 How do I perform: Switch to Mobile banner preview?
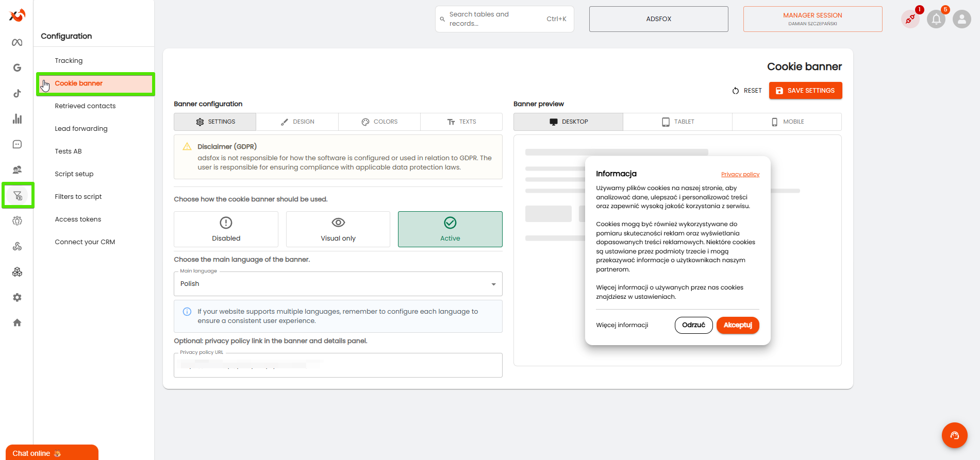coord(787,122)
